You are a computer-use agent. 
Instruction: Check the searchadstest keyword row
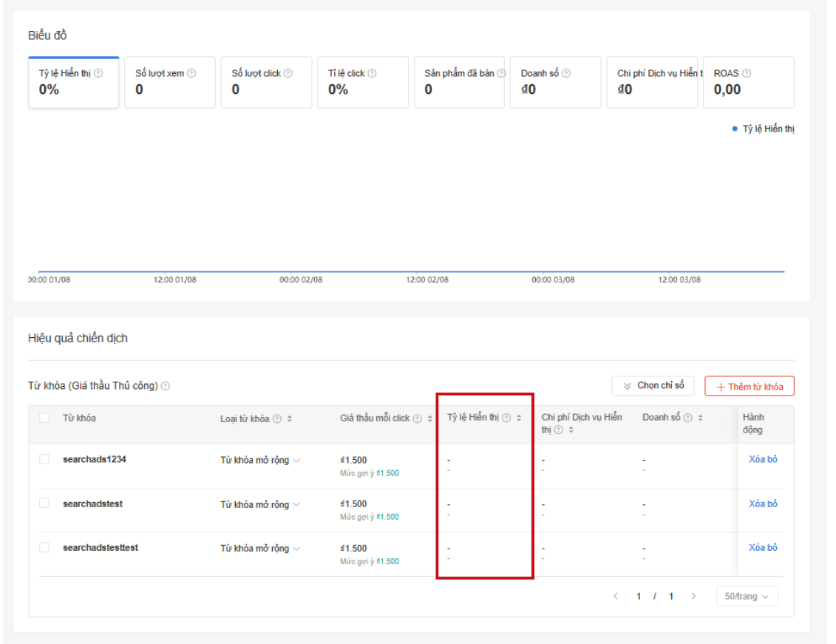45,504
